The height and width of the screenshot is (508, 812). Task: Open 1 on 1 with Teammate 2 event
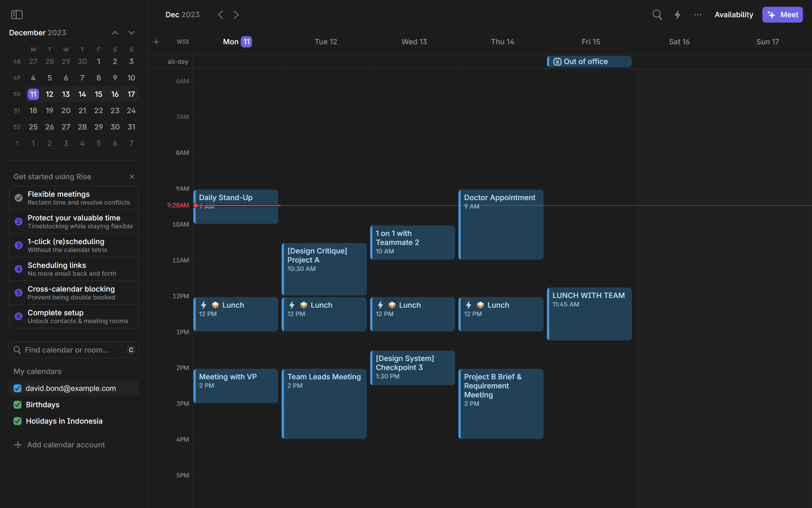click(413, 243)
